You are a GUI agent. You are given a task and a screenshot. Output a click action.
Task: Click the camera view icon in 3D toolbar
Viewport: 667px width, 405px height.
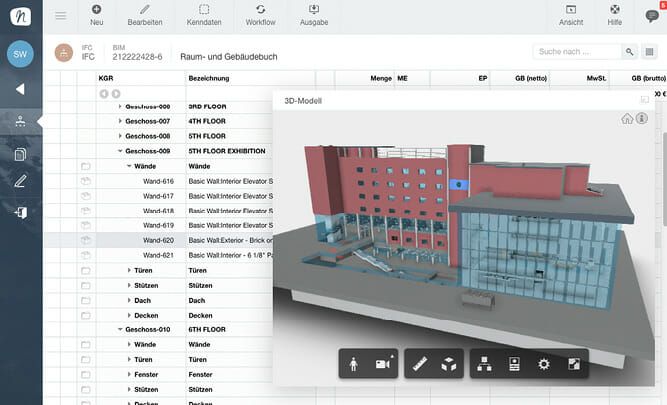point(383,364)
